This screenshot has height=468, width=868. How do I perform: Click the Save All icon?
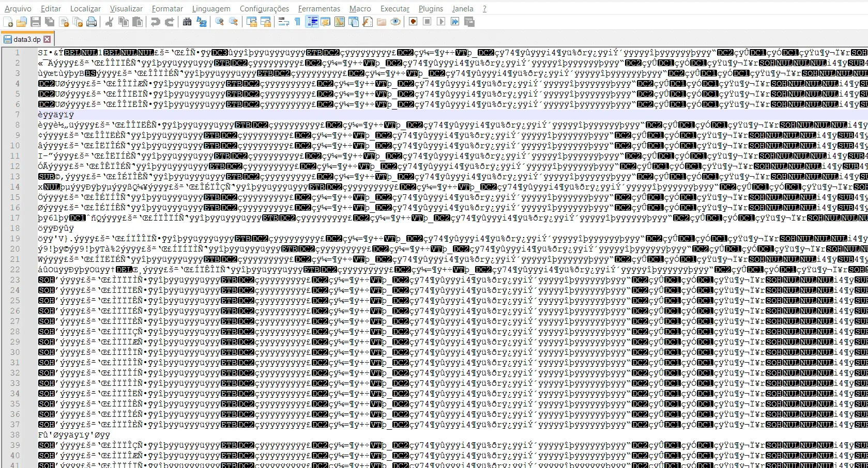point(50,22)
